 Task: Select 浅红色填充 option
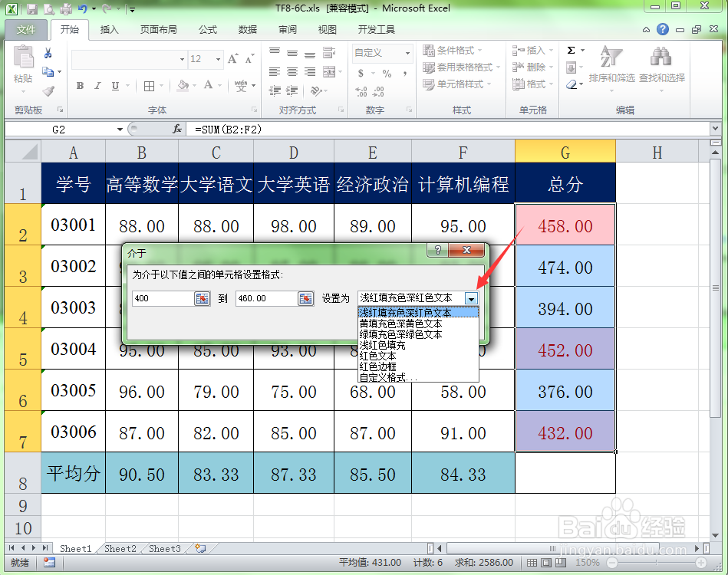(x=418, y=345)
